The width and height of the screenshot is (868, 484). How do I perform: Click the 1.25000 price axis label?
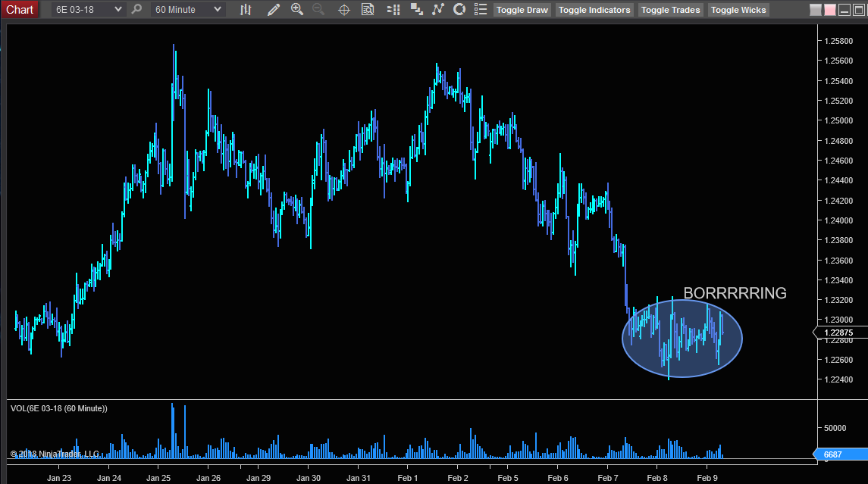pyautogui.click(x=838, y=120)
